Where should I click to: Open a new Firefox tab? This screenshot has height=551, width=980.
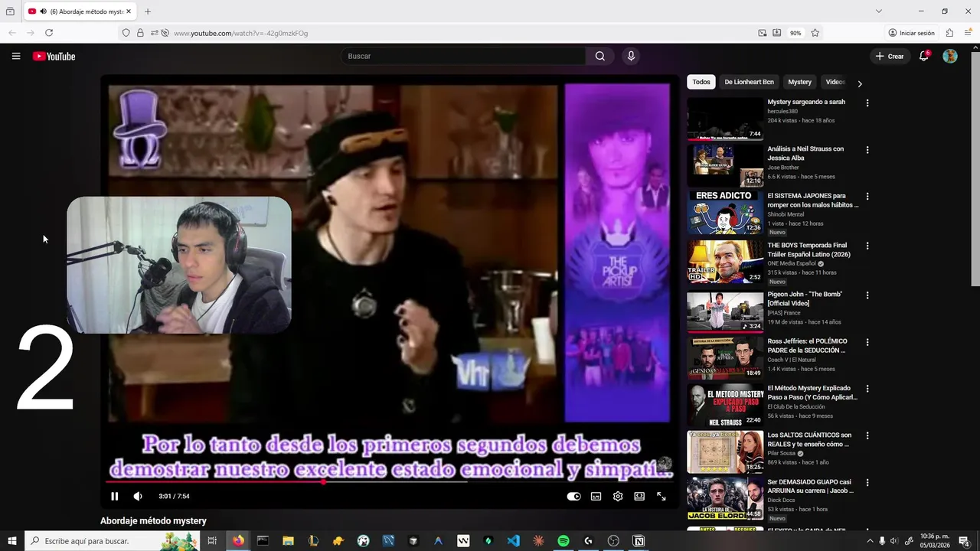point(148,11)
